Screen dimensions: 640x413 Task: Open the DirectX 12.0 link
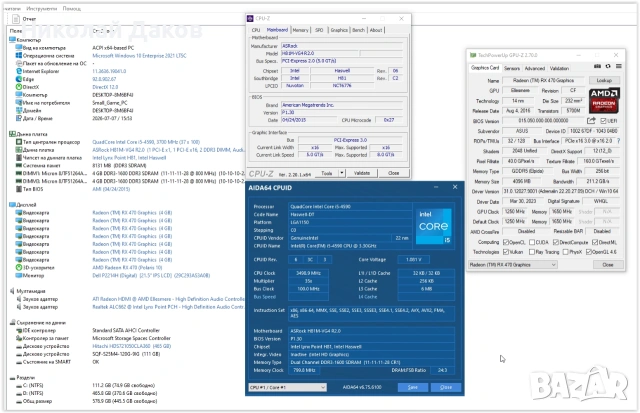pos(105,87)
